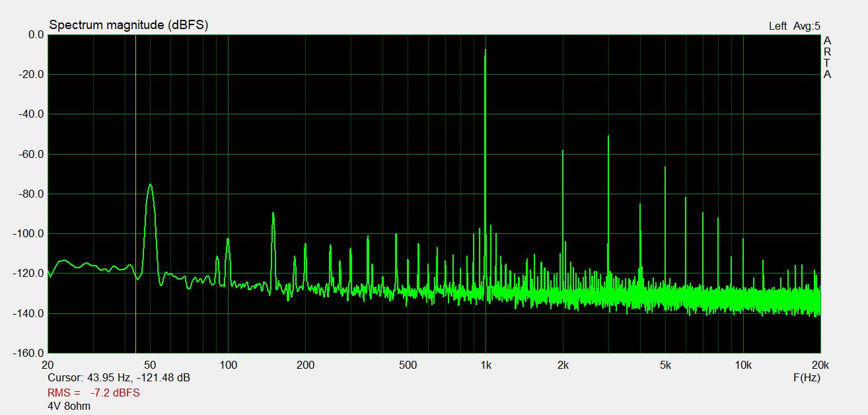Click the -80.0 level axis label
This screenshot has height=415, width=868.
[x=32, y=194]
